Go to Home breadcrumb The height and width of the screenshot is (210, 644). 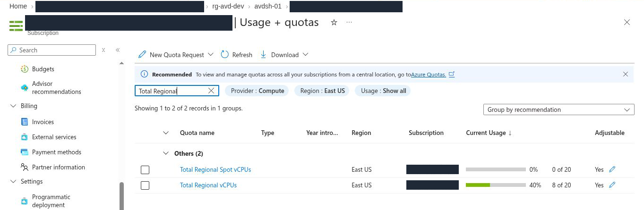coord(18,6)
